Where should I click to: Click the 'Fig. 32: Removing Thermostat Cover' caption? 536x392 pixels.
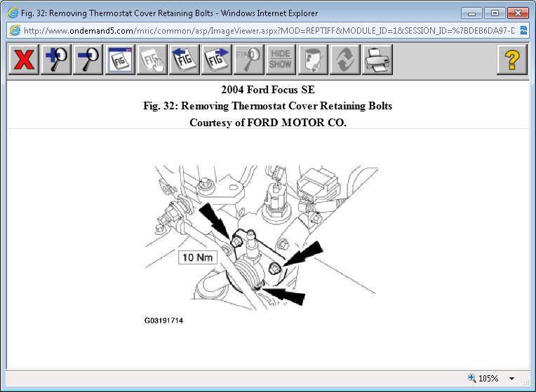(268, 106)
